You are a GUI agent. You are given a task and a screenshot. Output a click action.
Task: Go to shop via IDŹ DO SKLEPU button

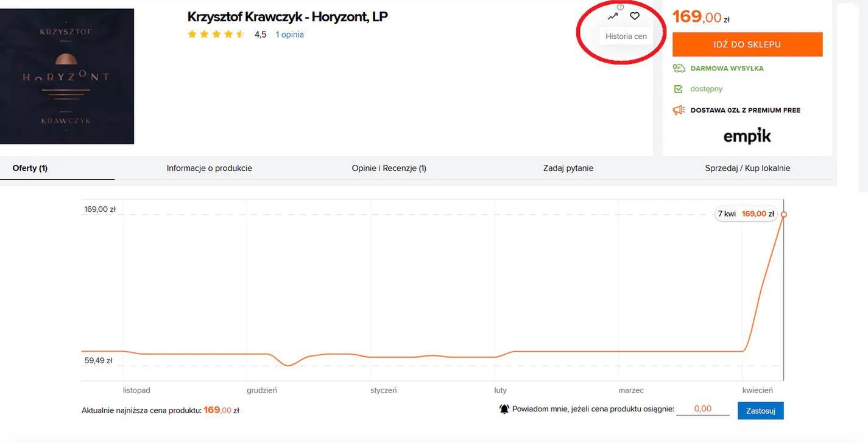tap(747, 44)
